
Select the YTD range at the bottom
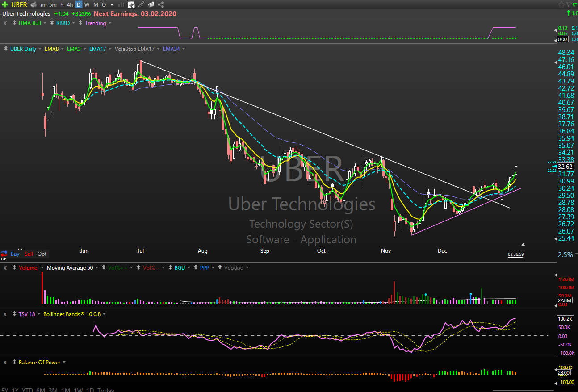coord(28,390)
